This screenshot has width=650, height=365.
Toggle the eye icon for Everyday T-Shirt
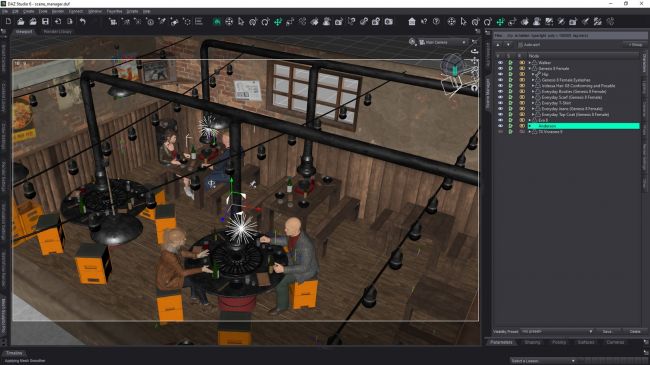(500, 103)
